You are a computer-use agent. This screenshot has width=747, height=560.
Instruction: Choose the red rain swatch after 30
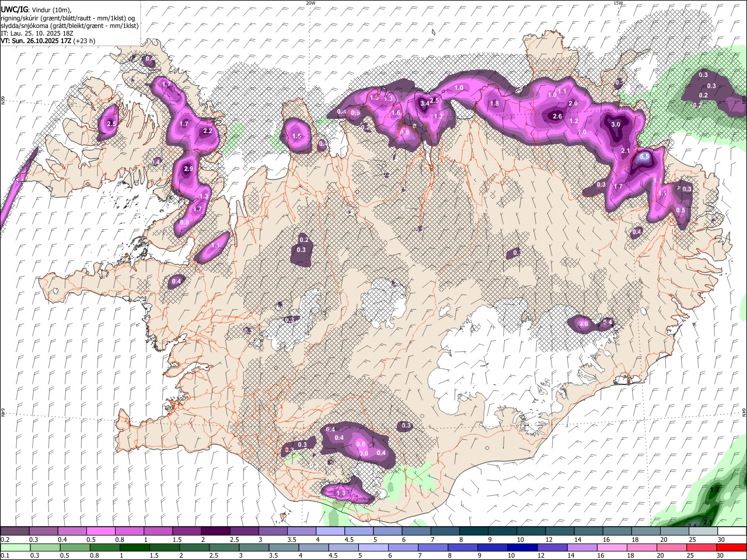731,547
